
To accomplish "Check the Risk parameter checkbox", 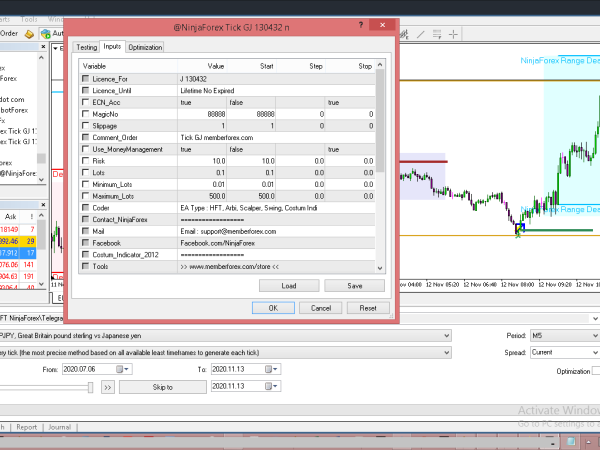I will click(85, 161).
